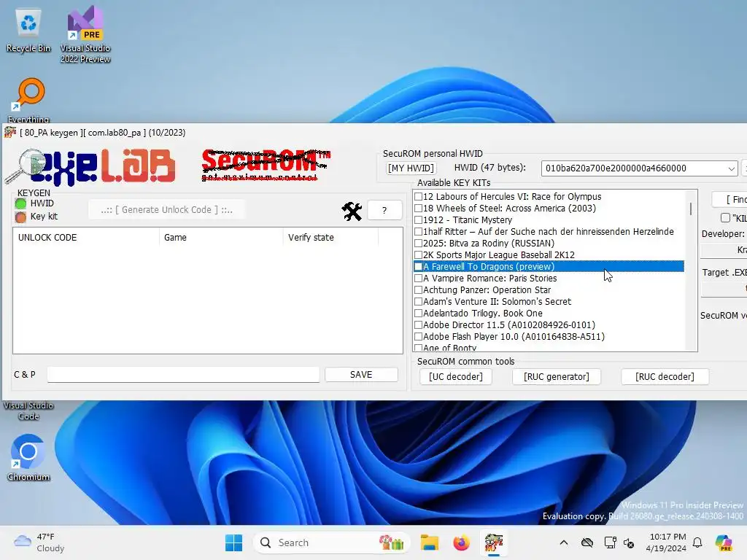Select Adobe Director 11.5 list entry
Viewport: 747px width, 560px height.
click(x=549, y=324)
